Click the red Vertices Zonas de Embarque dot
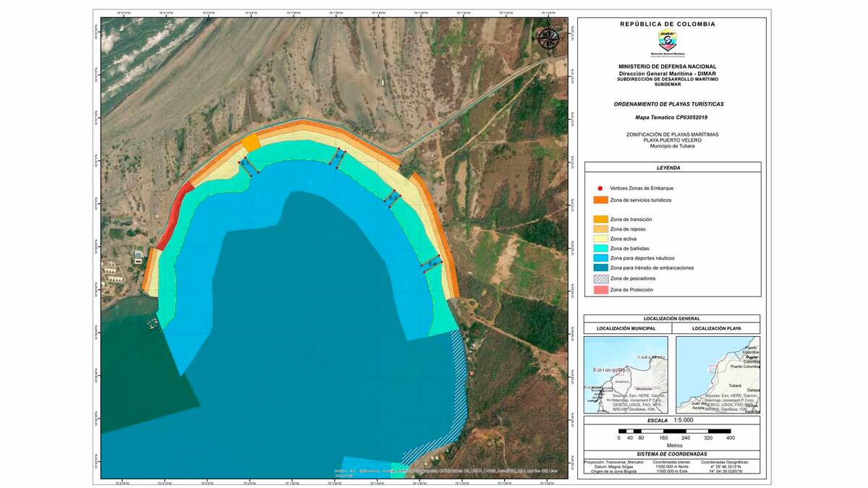This screenshot has height=488, width=868. coord(600,188)
